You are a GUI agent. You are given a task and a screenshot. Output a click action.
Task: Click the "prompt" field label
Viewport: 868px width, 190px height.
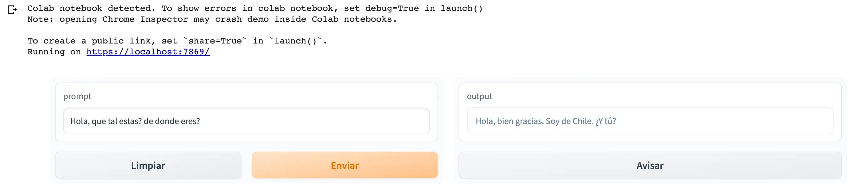coord(77,96)
